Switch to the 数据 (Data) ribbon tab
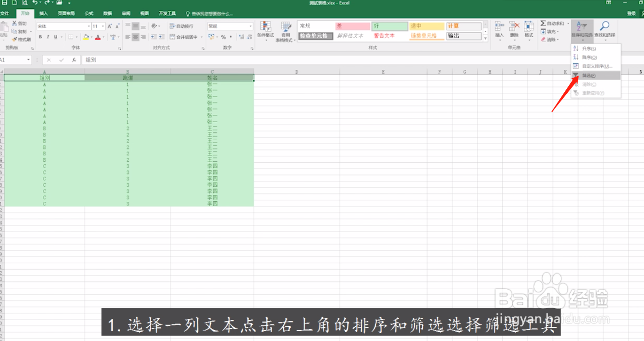This screenshot has height=341, width=644. [x=107, y=14]
